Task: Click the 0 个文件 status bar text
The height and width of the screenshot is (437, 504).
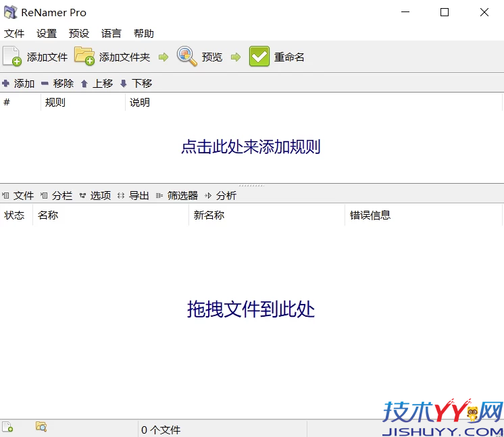Action: [161, 430]
